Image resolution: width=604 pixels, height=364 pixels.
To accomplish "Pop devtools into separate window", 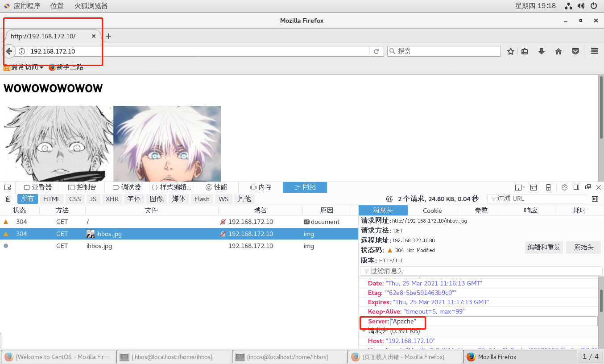I will [588, 187].
